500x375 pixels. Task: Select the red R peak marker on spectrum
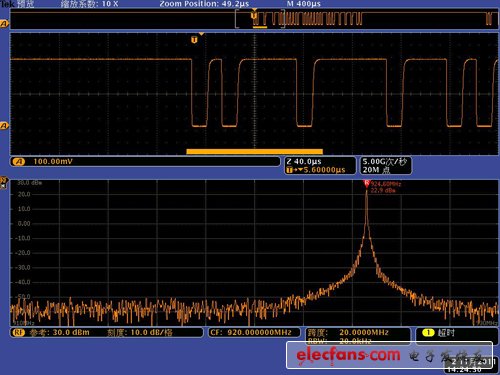[x=367, y=183]
